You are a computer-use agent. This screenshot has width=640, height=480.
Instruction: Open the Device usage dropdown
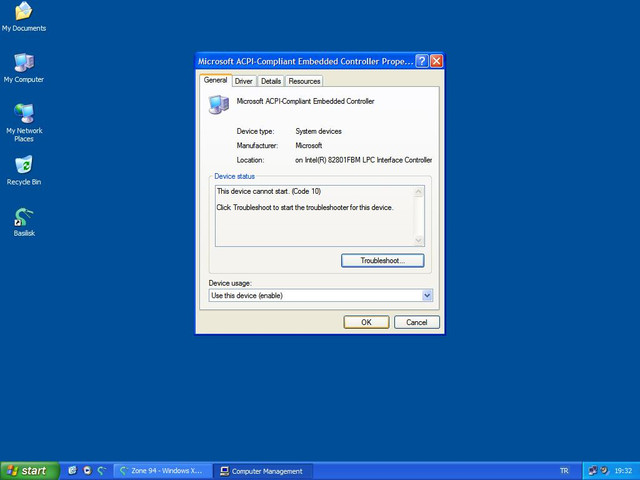(x=427, y=296)
